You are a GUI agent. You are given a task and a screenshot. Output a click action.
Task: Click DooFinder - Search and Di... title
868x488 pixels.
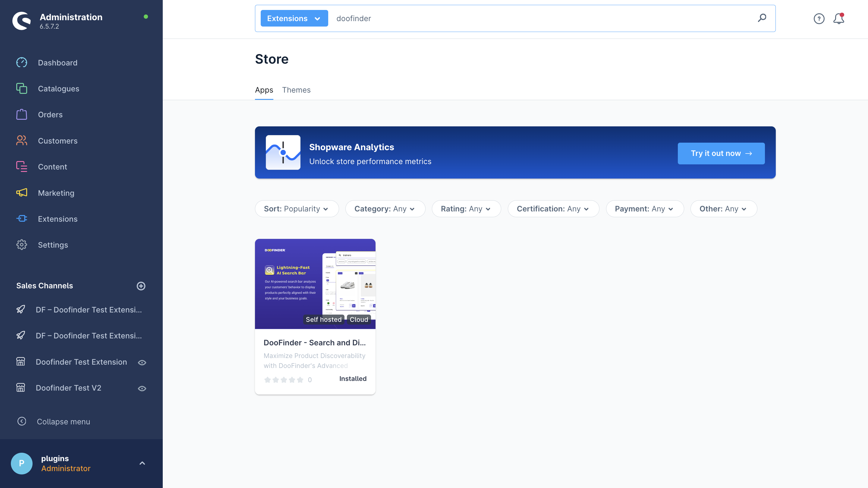point(314,343)
